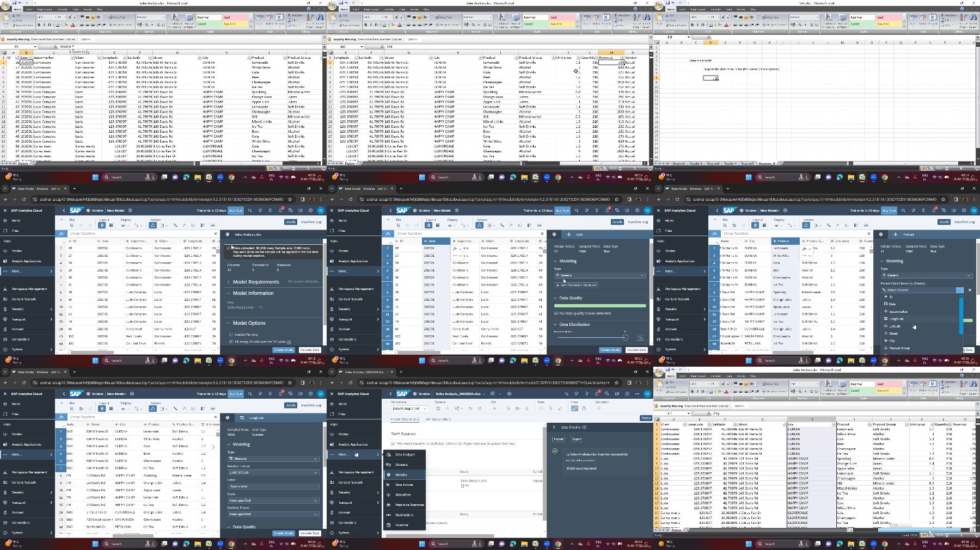Click the info icon beside Fill empty ID cells
The width and height of the screenshot is (980, 550).
pyautogui.click(x=289, y=342)
